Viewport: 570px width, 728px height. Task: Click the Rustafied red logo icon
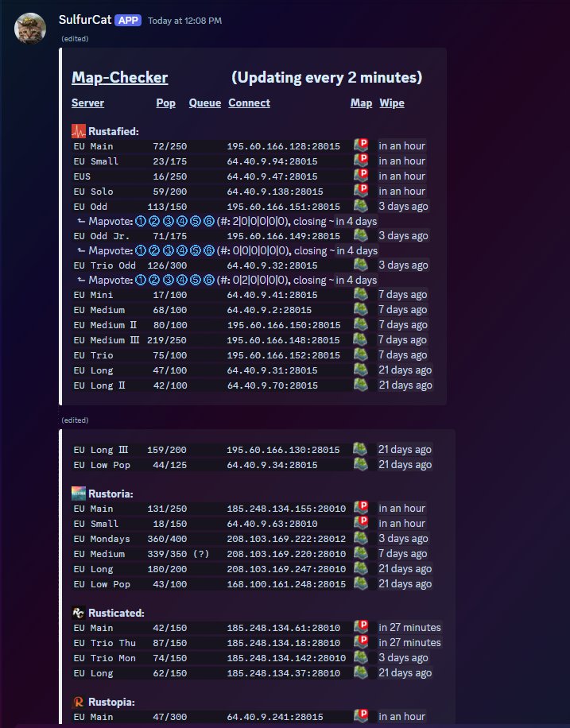click(x=79, y=131)
